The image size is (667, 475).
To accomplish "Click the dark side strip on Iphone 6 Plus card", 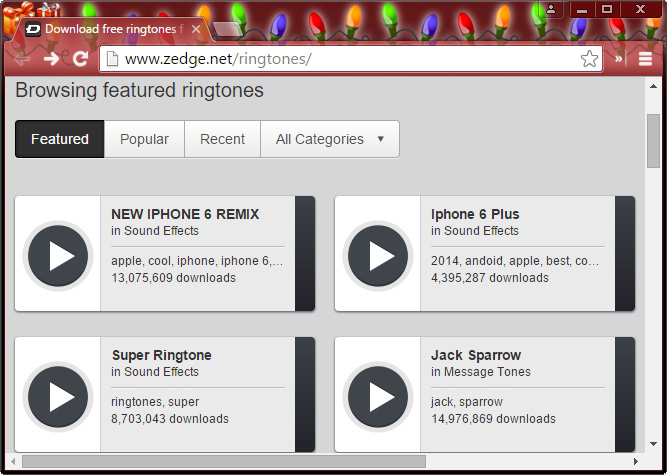I will click(625, 253).
